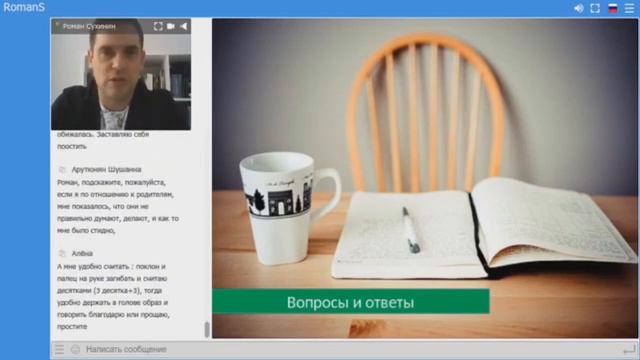Enter fullscreen mode from the top bar
640x360 pixels.
tap(595, 8)
